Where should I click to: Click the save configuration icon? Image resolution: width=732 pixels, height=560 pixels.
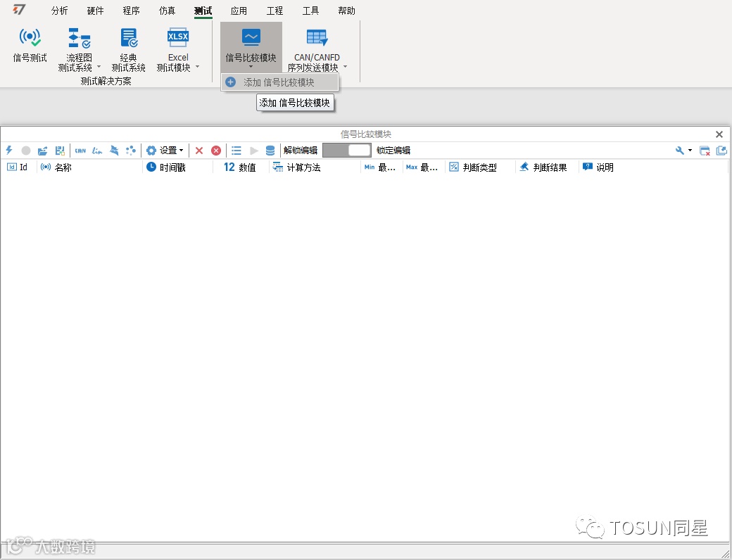tap(60, 151)
